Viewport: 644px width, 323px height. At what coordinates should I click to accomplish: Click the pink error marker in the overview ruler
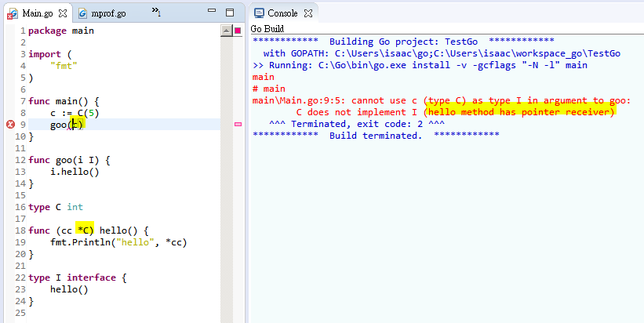point(238,125)
